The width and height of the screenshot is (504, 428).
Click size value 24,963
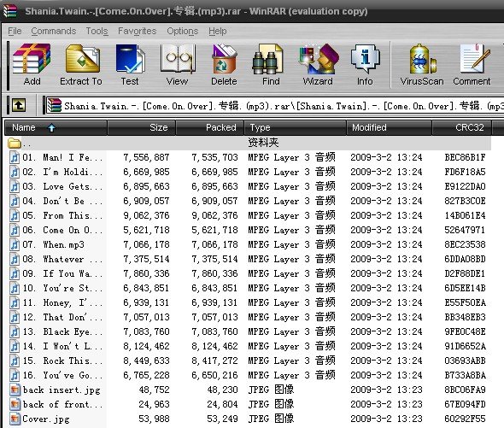154,405
